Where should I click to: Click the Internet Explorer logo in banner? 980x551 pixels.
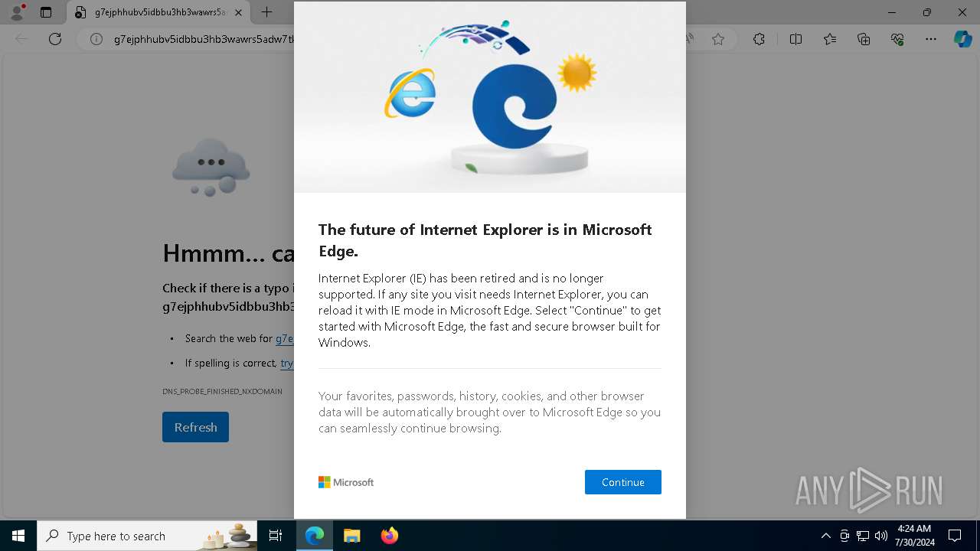(410, 93)
